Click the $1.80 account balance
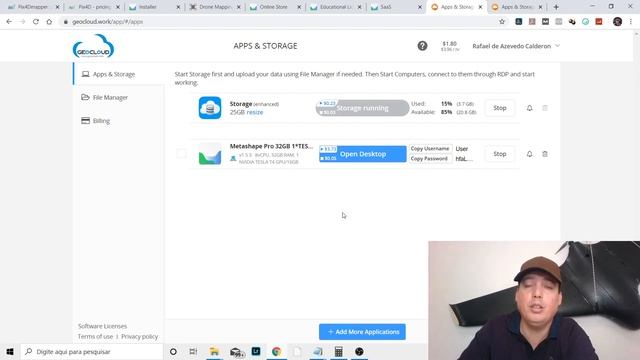The height and width of the screenshot is (360, 640). click(450, 44)
